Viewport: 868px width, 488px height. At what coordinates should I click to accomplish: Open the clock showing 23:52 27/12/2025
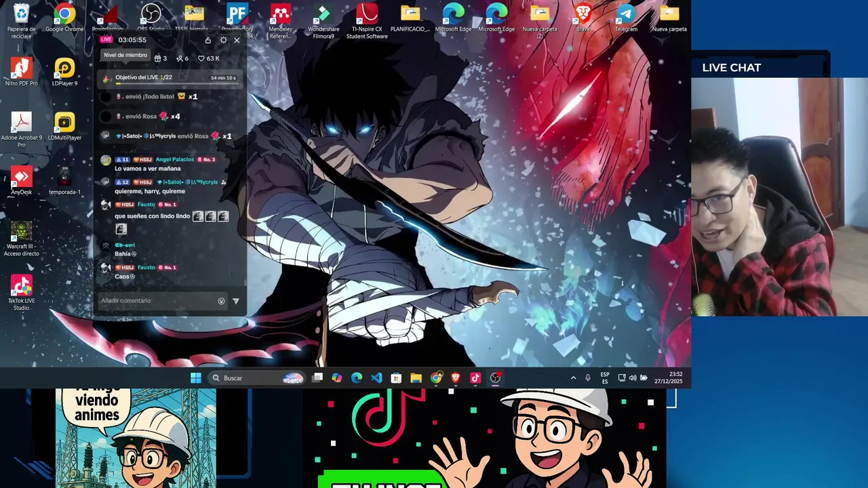pos(668,378)
